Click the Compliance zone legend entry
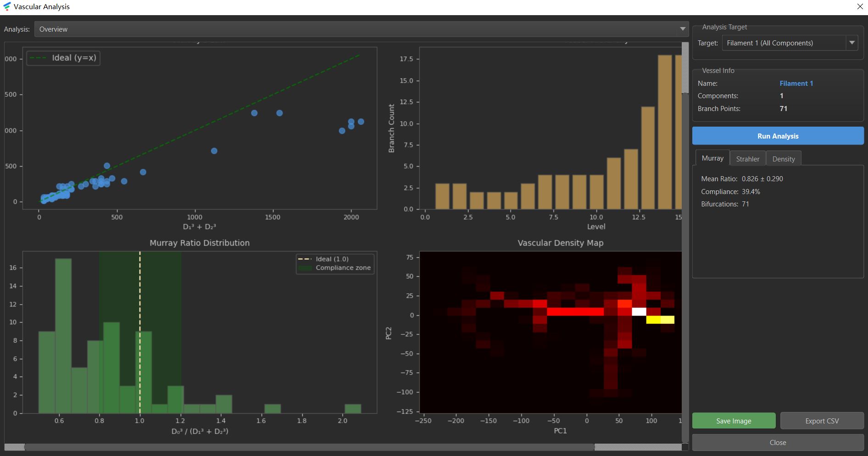The height and width of the screenshot is (456, 868). coord(335,268)
